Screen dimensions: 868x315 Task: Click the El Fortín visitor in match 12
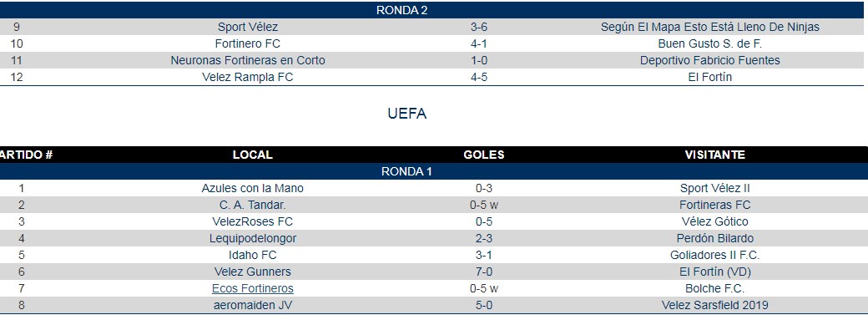click(x=709, y=77)
